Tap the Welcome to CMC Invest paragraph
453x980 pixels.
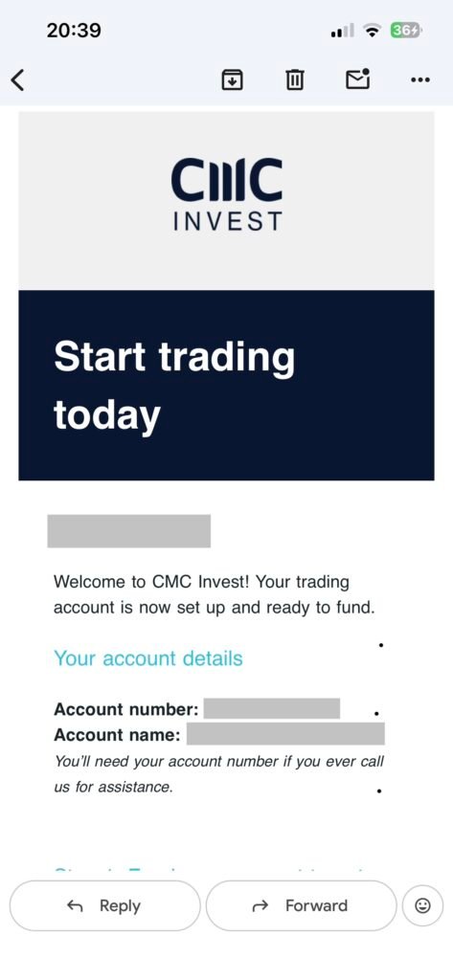coord(214,594)
